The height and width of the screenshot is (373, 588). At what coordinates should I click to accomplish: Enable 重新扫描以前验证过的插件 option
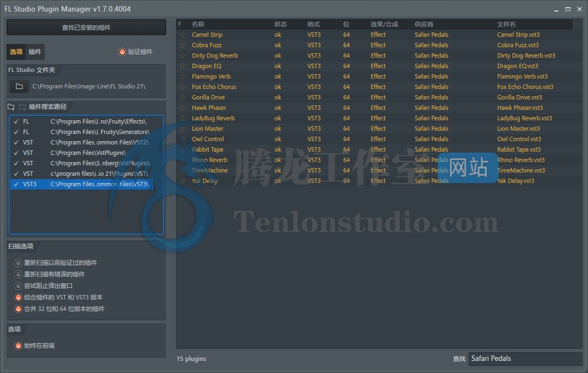pos(18,263)
